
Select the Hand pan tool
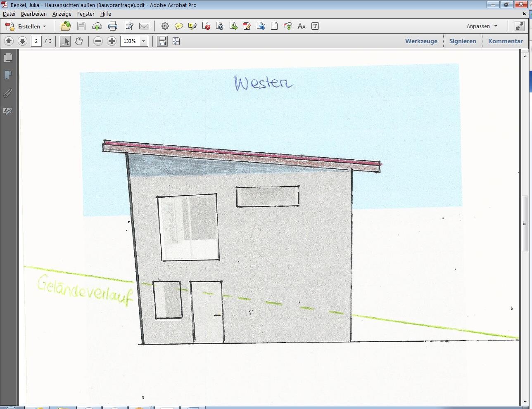click(79, 41)
